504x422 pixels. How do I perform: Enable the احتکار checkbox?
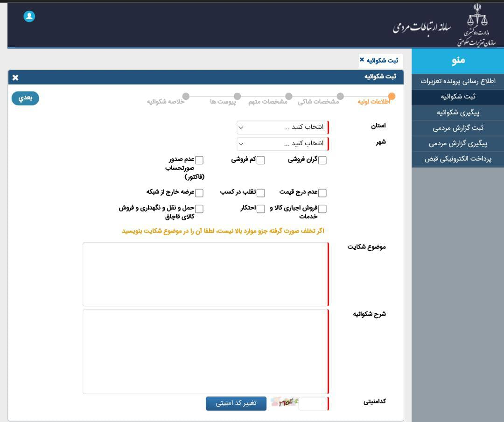pos(261,208)
